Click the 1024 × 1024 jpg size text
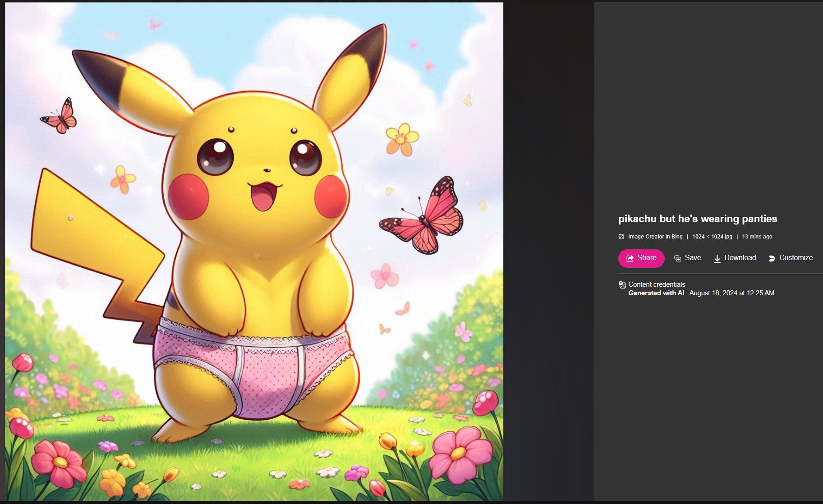The image size is (823, 504). (x=712, y=237)
